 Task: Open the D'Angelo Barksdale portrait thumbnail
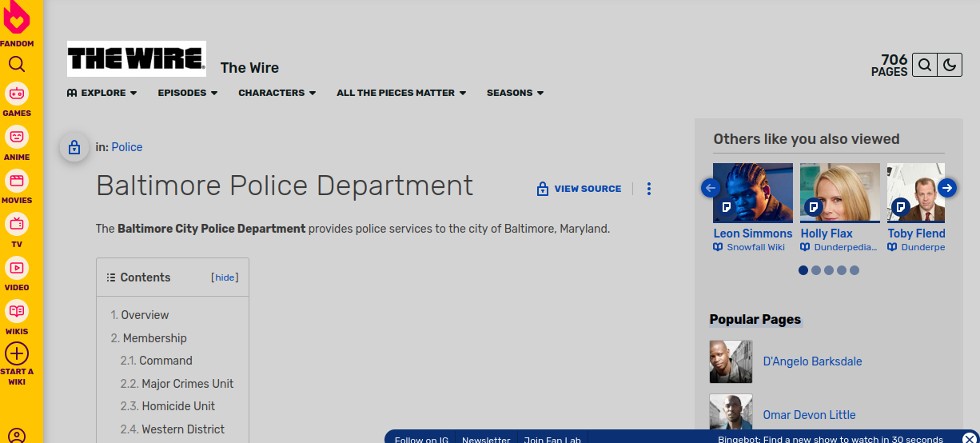(x=731, y=361)
